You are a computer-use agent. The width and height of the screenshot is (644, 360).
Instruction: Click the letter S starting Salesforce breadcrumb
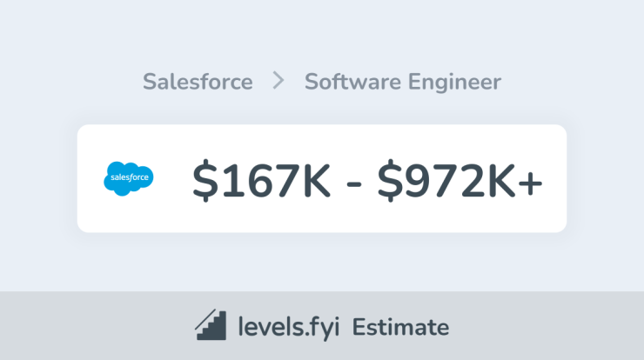(x=150, y=82)
